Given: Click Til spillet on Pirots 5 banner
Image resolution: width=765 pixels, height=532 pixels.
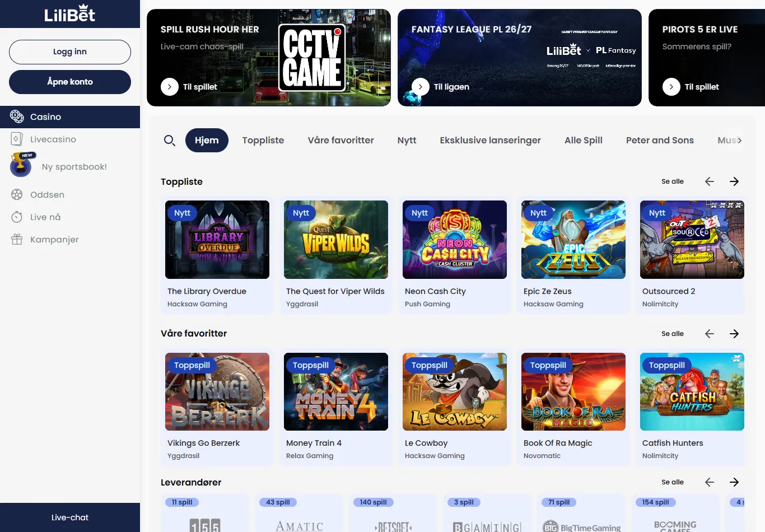Looking at the screenshot, I should pos(702,87).
